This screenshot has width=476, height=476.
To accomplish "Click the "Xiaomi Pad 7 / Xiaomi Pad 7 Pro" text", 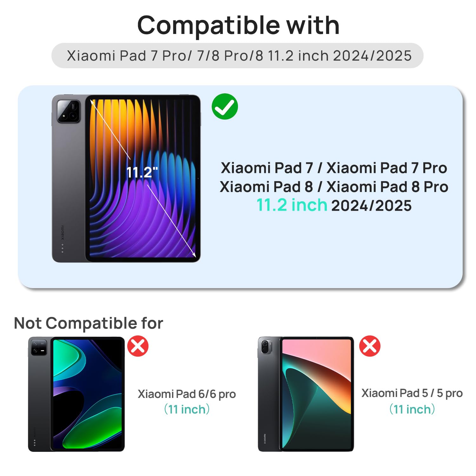I will [334, 168].
